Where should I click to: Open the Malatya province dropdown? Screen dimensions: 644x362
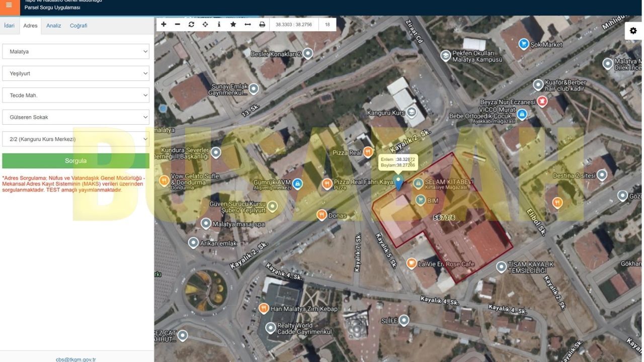pos(75,51)
